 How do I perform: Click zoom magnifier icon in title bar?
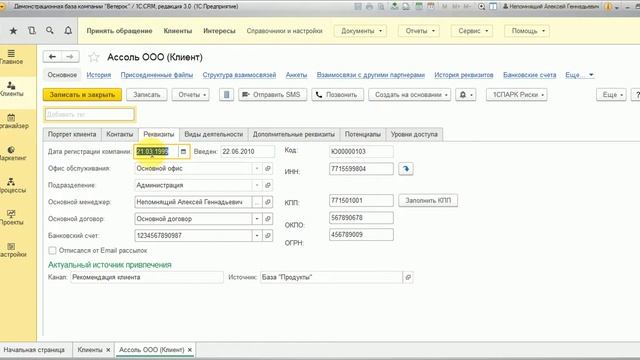[x=482, y=7]
